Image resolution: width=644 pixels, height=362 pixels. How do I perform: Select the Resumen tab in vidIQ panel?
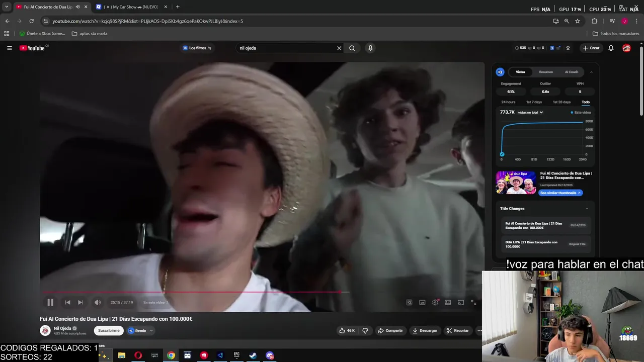(x=546, y=72)
